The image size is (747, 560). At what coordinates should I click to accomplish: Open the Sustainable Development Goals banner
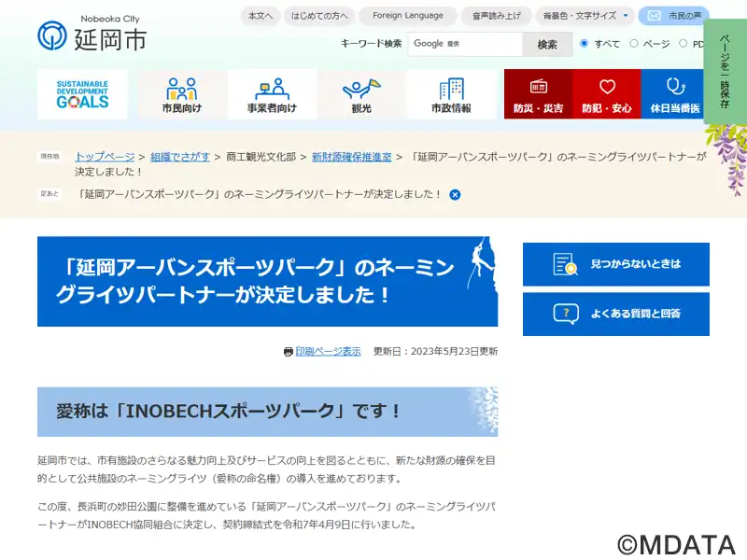click(82, 94)
